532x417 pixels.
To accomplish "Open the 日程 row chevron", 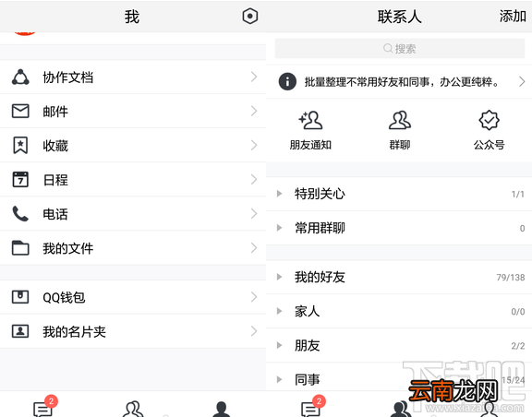I will [x=254, y=179].
